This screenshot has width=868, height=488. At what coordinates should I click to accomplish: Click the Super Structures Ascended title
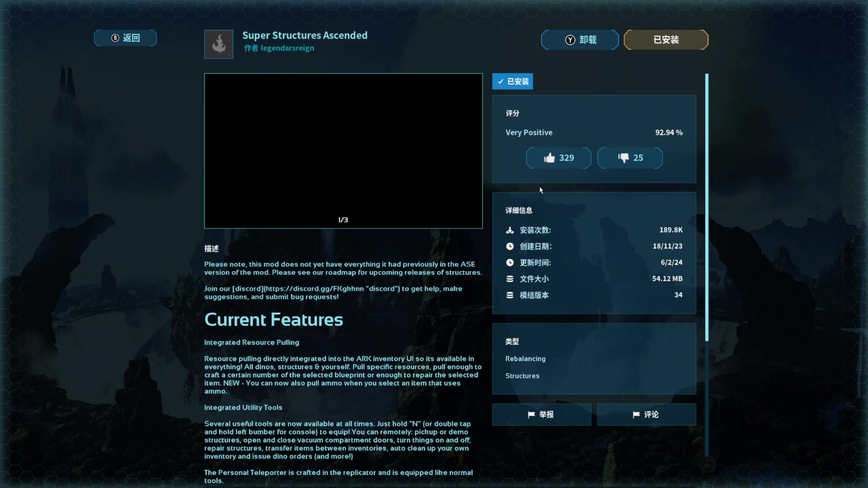tap(305, 35)
